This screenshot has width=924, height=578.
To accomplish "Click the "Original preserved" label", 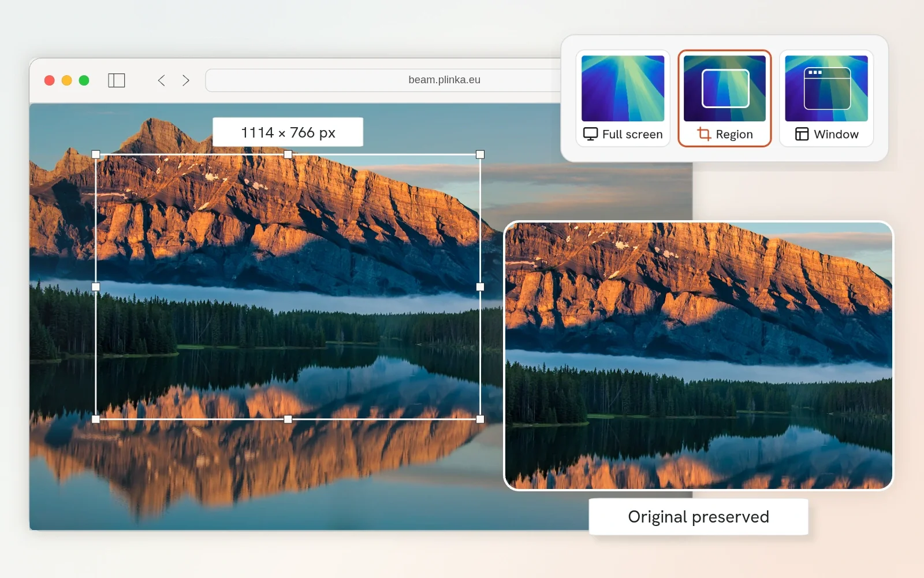I will (698, 517).
